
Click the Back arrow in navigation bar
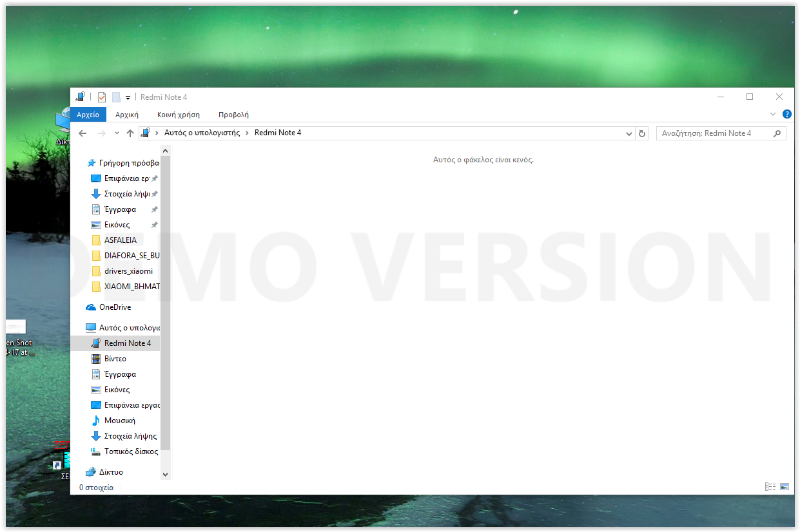pos(83,133)
